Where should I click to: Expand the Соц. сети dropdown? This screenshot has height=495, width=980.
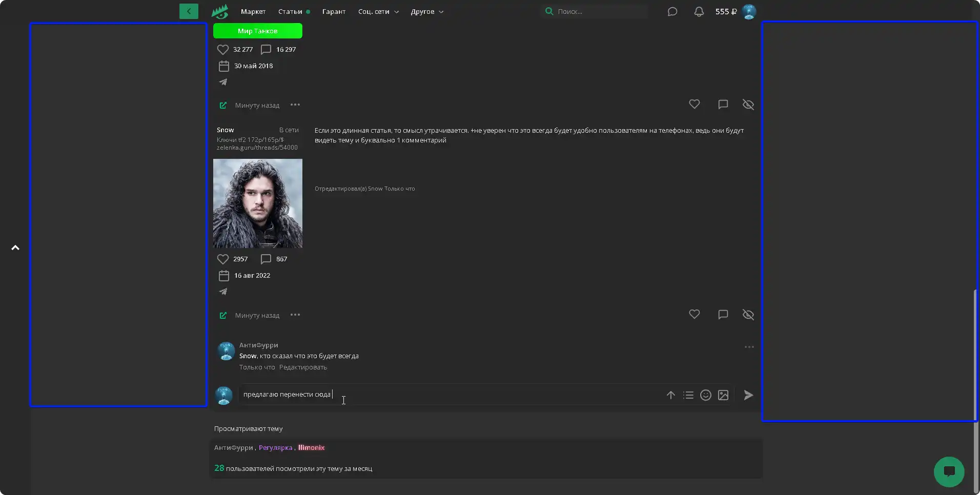click(378, 11)
